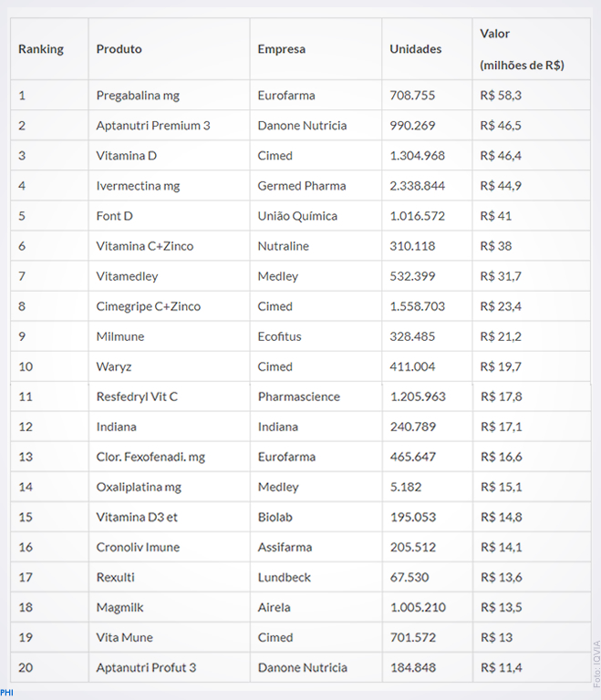Click the Magmilk product cell
This screenshot has height=700, width=601.
coord(119,608)
